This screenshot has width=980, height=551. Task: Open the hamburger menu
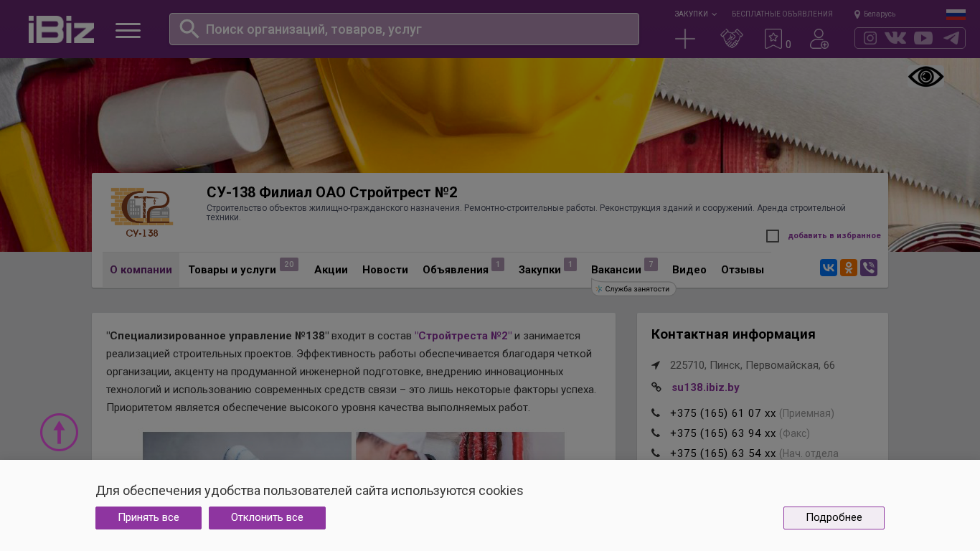pyautogui.click(x=128, y=30)
